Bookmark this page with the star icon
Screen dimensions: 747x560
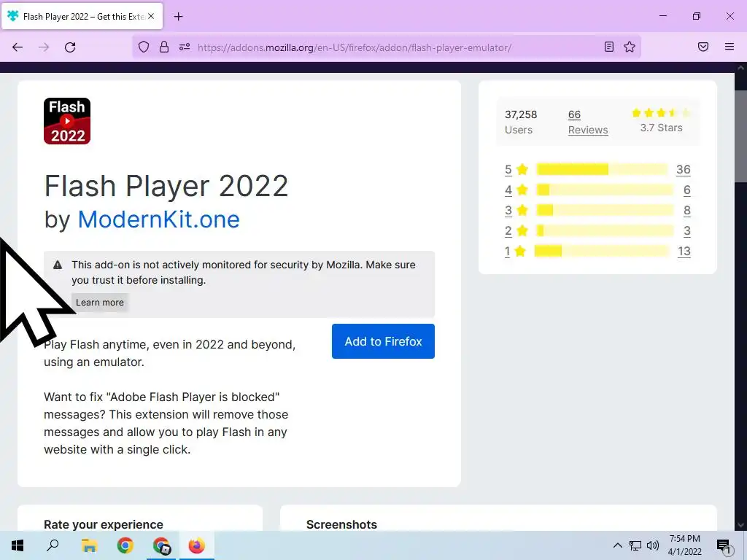pos(630,47)
